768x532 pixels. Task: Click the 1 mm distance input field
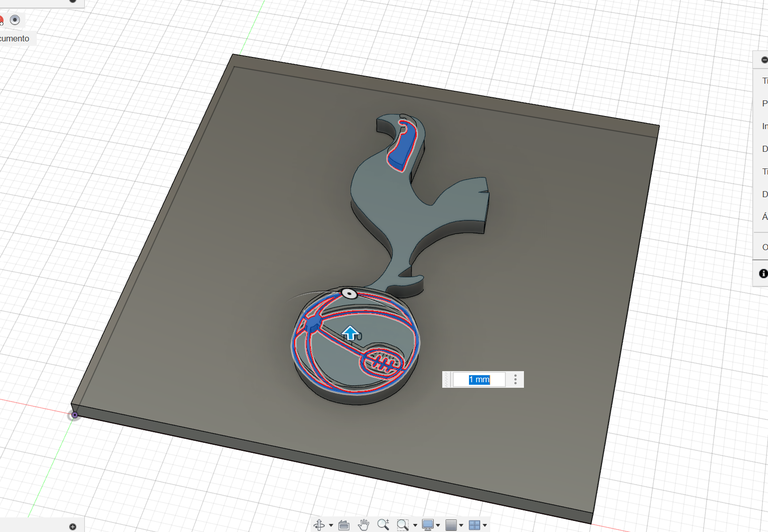(x=479, y=380)
